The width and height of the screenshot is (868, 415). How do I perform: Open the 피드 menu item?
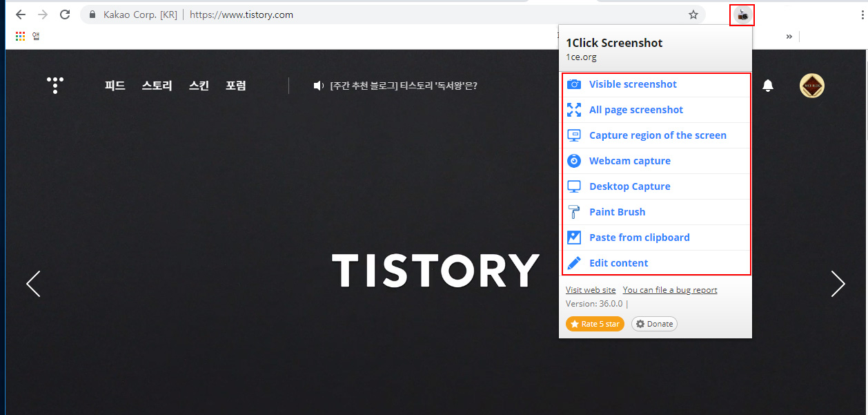pyautogui.click(x=115, y=86)
